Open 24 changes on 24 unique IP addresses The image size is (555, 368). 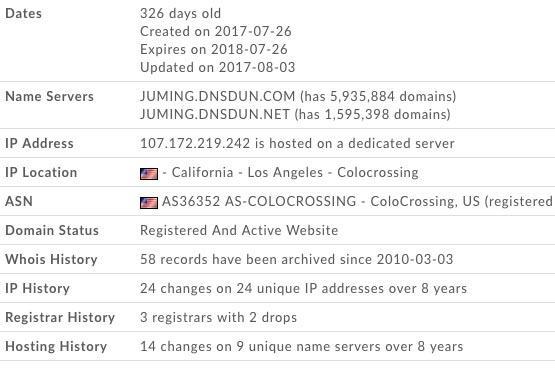coord(303,288)
